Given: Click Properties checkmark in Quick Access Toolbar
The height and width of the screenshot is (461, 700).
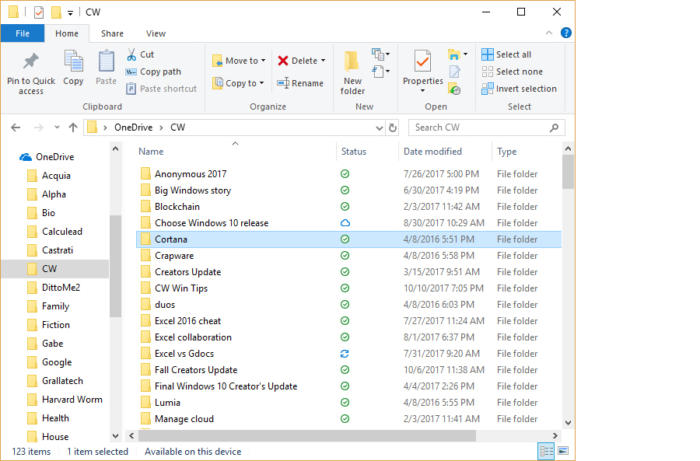Looking at the screenshot, I should click(39, 12).
